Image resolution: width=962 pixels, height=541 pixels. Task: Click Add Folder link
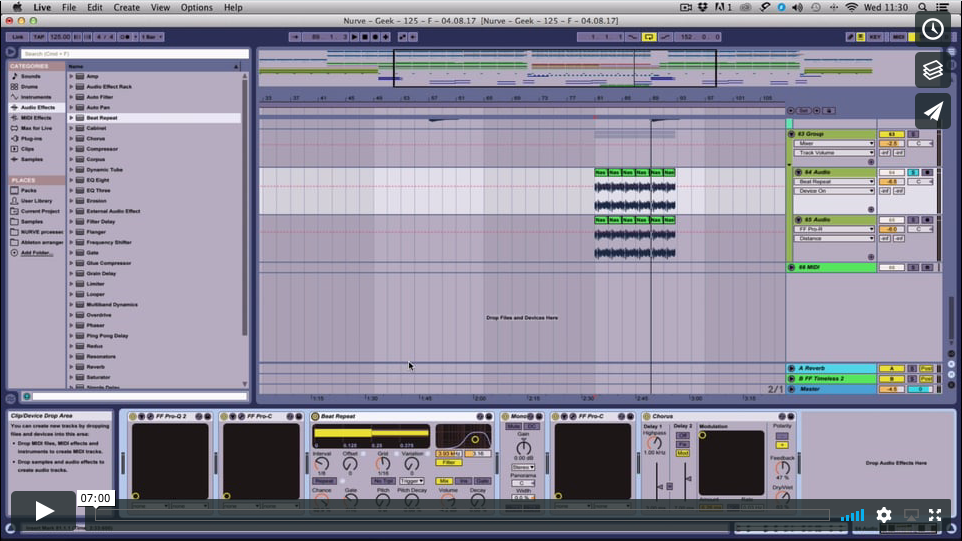pyautogui.click(x=37, y=253)
